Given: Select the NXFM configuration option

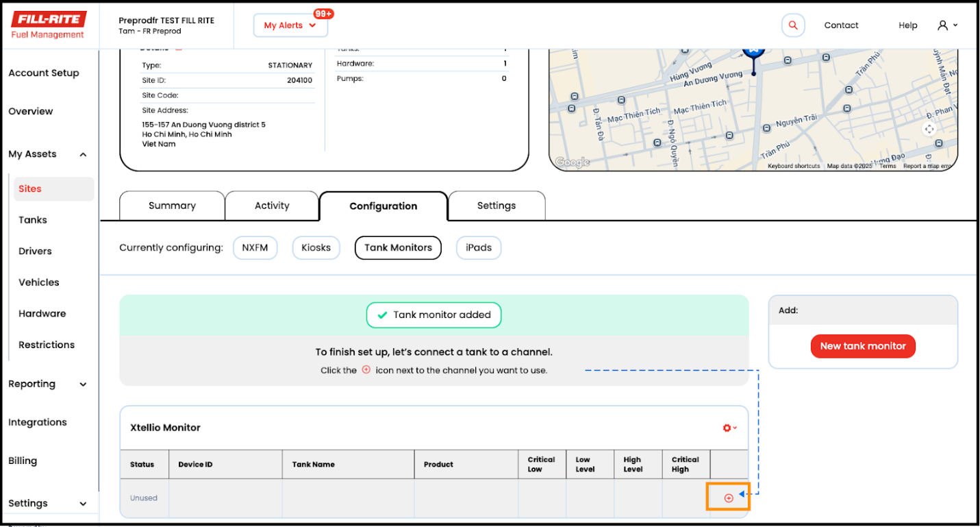Looking at the screenshot, I should (255, 247).
